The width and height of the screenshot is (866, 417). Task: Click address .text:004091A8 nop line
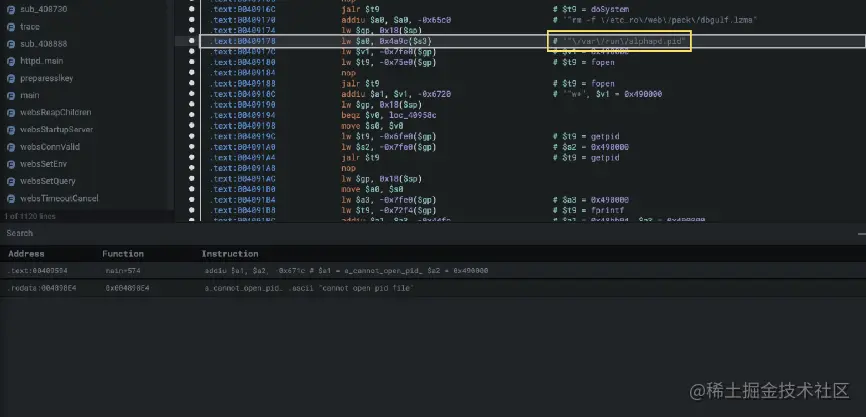[242, 168]
